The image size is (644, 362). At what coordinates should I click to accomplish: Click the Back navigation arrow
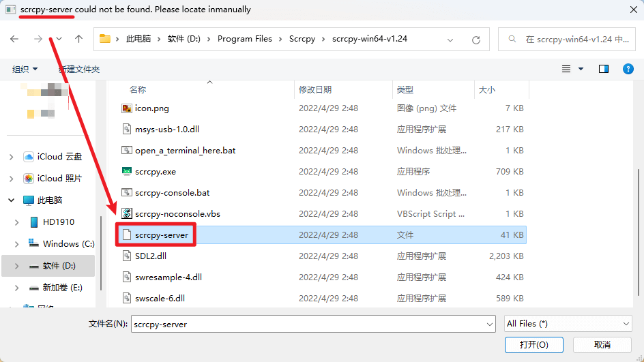tap(14, 39)
